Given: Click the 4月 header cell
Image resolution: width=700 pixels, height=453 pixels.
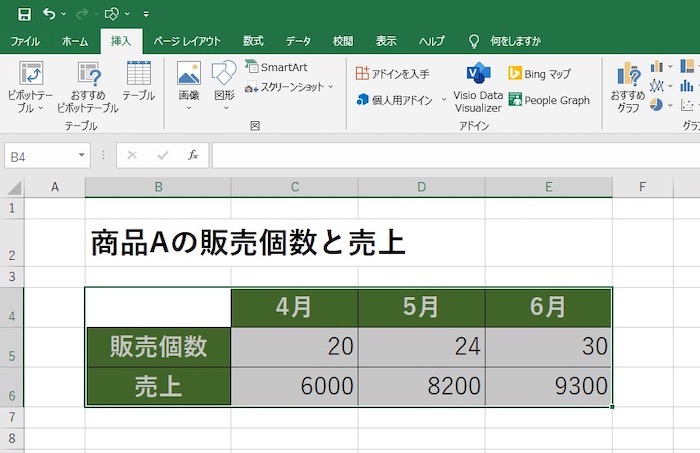Looking at the screenshot, I should pyautogui.click(x=295, y=308).
